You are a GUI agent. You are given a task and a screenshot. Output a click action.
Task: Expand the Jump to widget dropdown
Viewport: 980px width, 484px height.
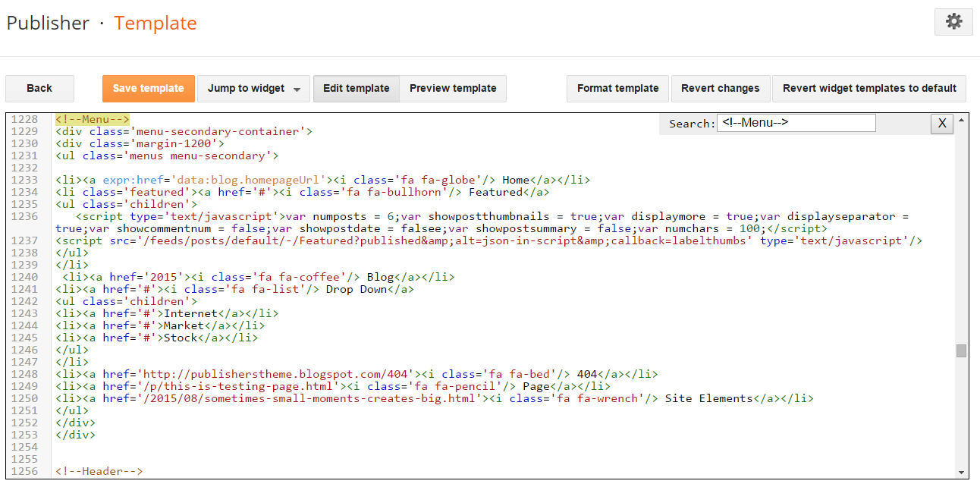pos(253,89)
